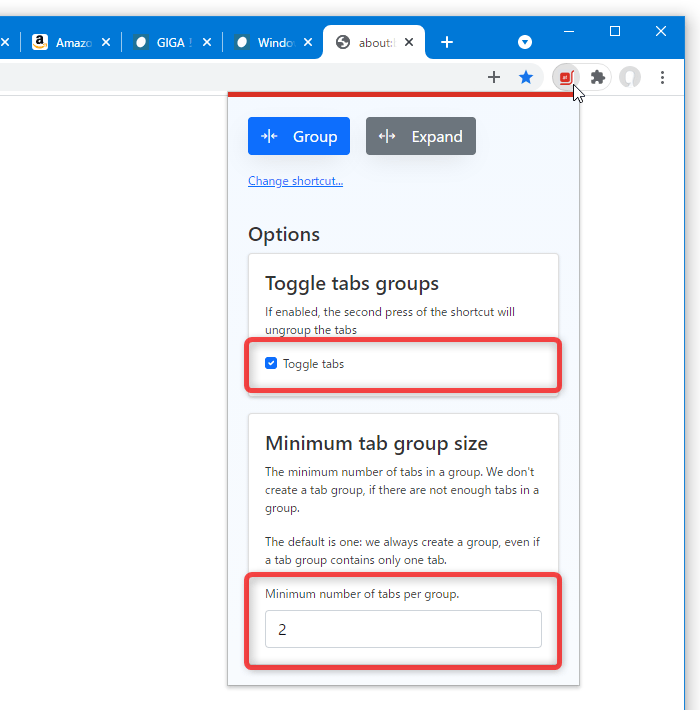700x710 pixels.
Task: Click the plus icon left of the bookmark star
Action: click(x=494, y=77)
